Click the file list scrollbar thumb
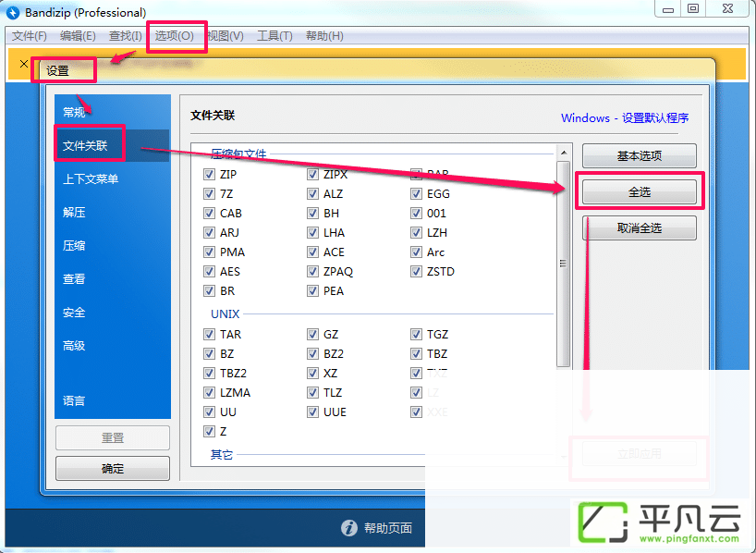 563,264
